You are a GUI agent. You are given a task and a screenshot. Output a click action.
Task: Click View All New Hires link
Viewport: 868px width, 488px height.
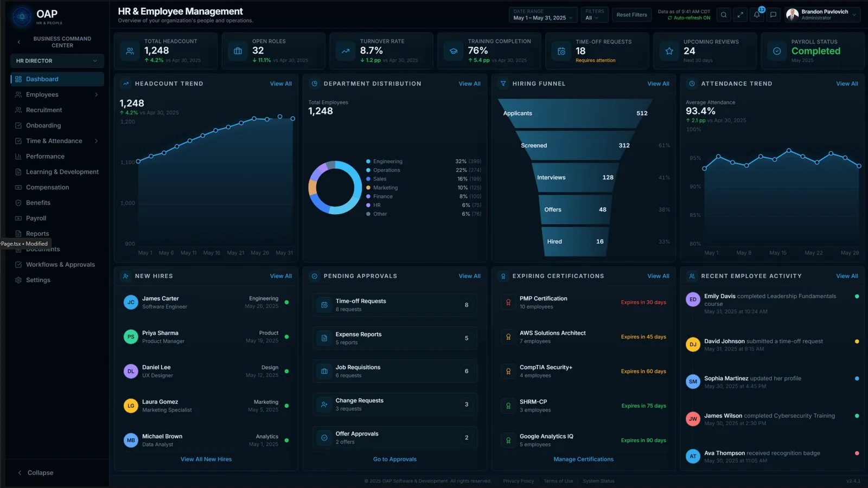(x=206, y=459)
